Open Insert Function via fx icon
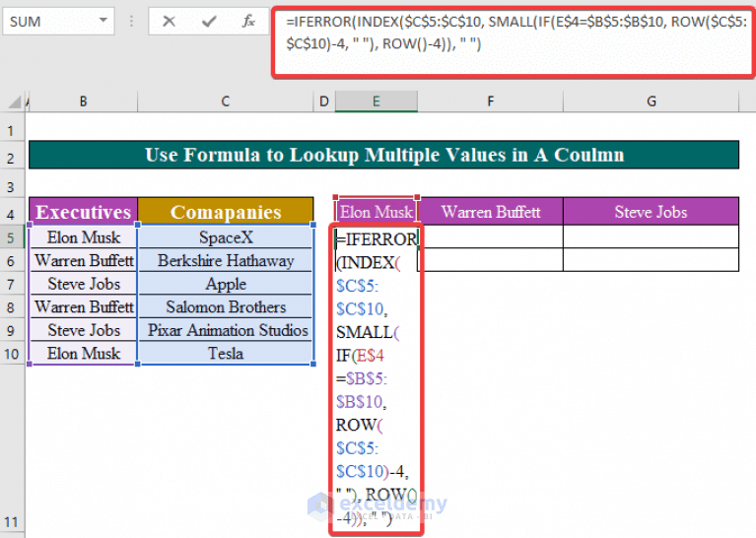This screenshot has width=756, height=538. (248, 22)
